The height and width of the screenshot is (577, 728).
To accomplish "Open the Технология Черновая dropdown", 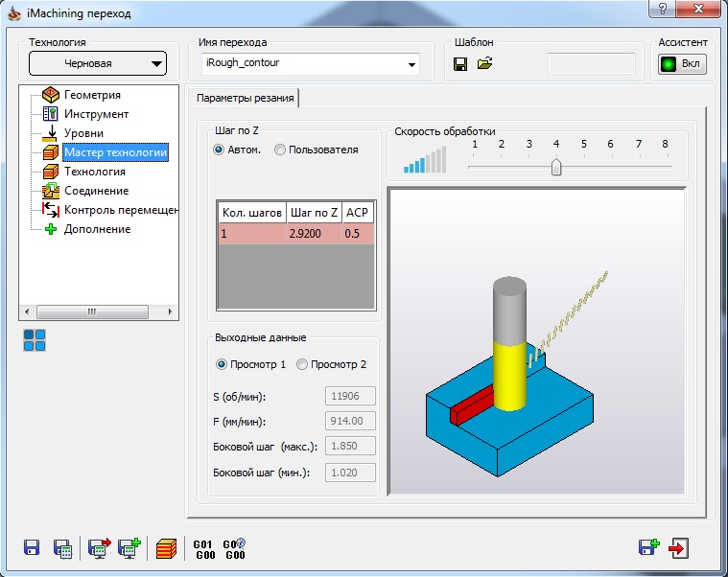I will tap(98, 63).
